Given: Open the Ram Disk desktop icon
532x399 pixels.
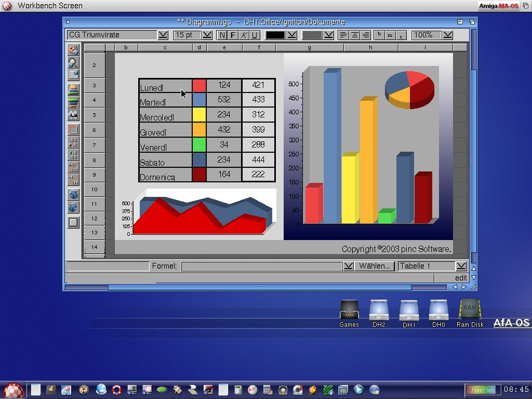Looking at the screenshot, I should 470,313.
